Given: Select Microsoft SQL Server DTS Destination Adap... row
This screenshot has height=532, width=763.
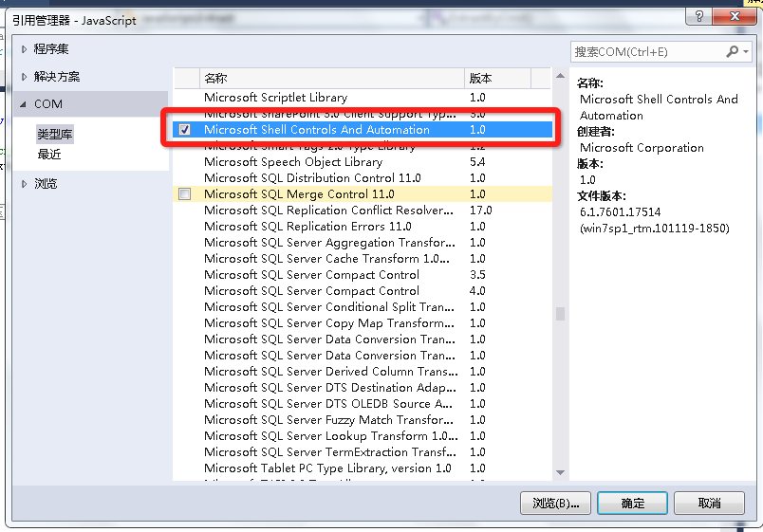Looking at the screenshot, I should tap(363, 388).
